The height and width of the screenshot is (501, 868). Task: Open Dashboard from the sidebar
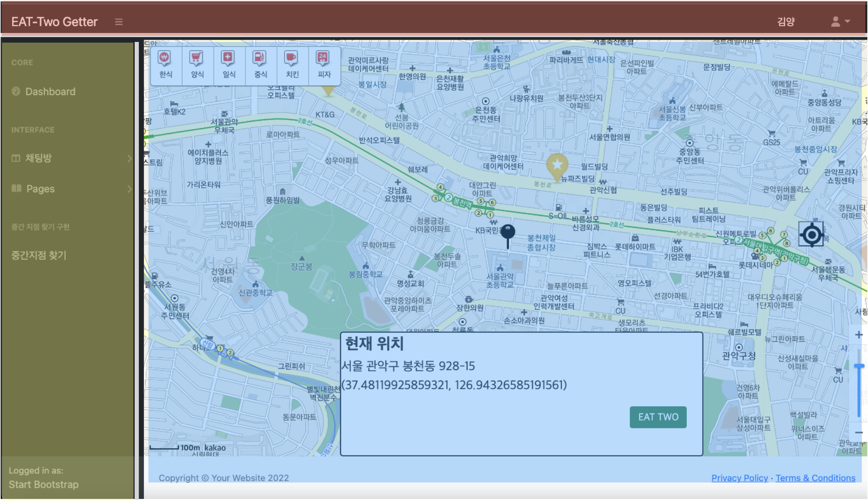[50, 91]
